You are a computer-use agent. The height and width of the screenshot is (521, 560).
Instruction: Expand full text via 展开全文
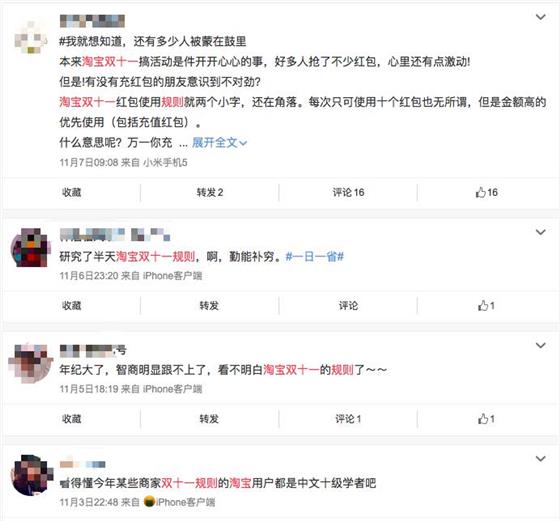click(219, 143)
